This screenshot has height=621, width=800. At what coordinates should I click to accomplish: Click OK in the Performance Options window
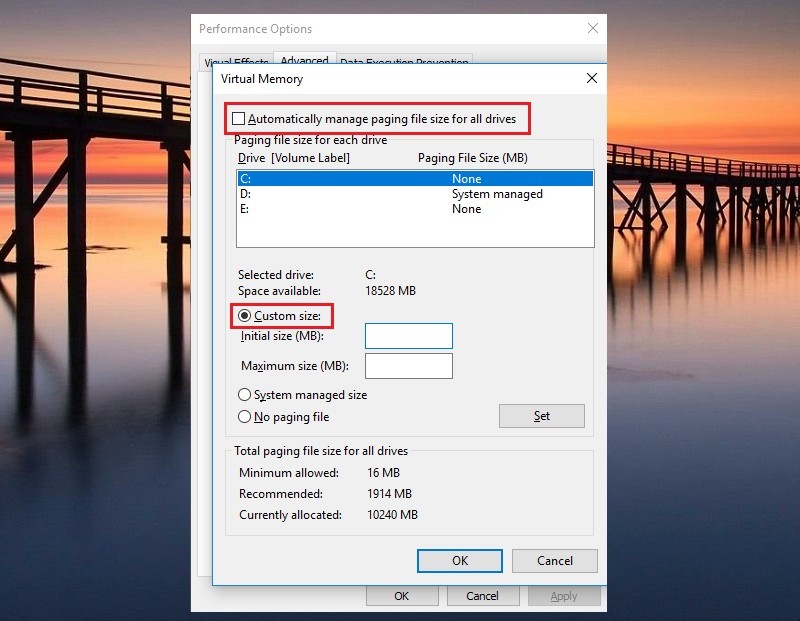[401, 596]
